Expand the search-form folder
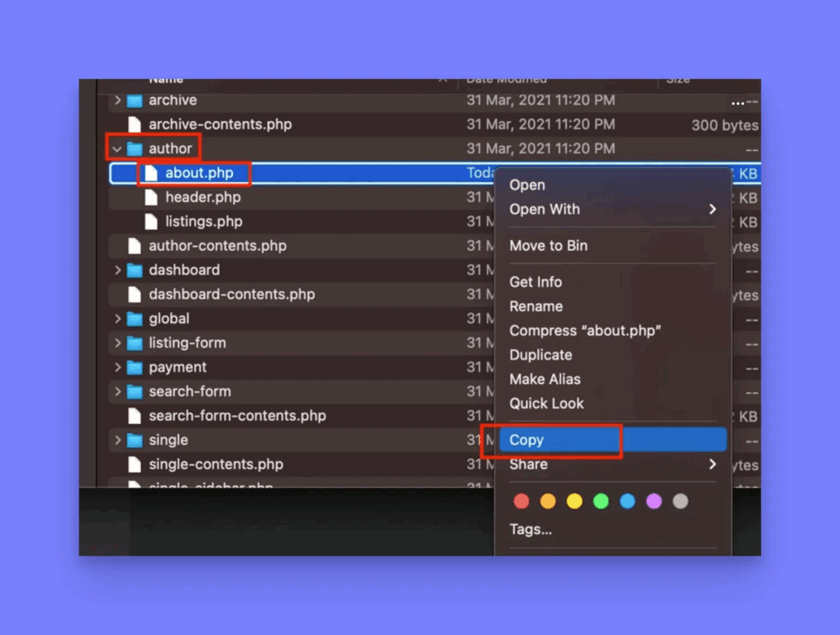840x635 pixels. click(117, 391)
